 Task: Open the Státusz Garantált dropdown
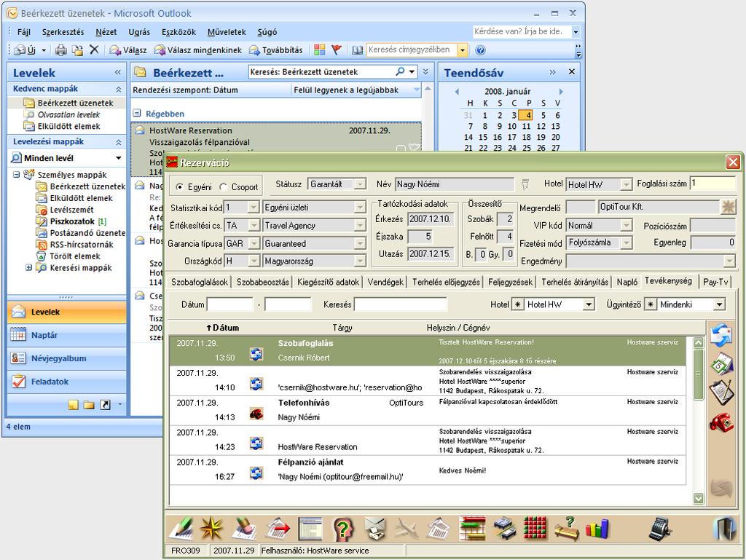tap(361, 184)
